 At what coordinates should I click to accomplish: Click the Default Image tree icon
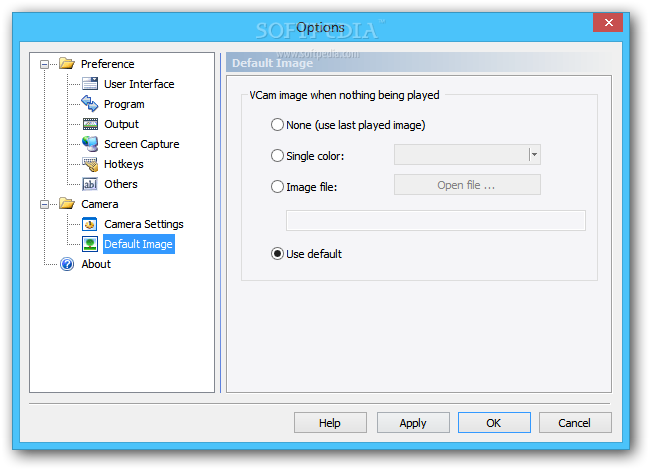coord(90,244)
